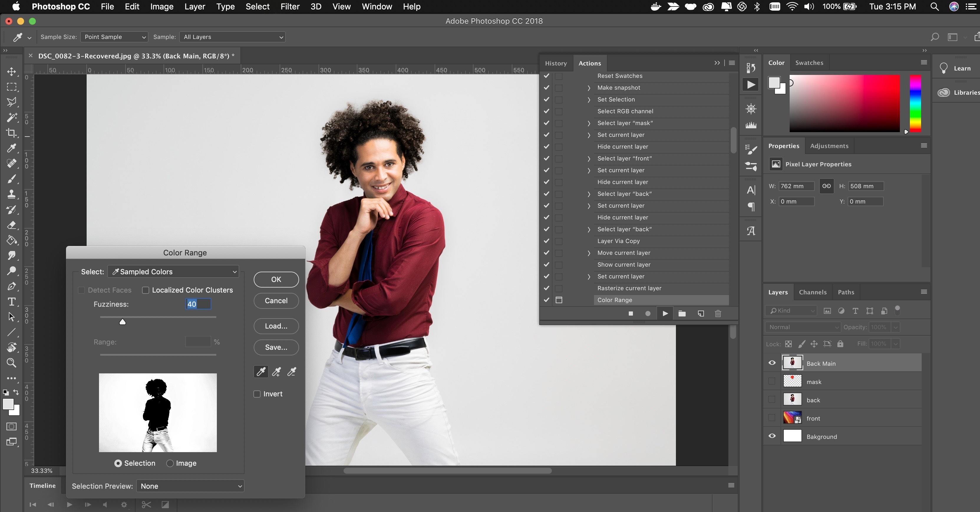Select the Horizontal Type tool
The image size is (980, 512).
11,301
